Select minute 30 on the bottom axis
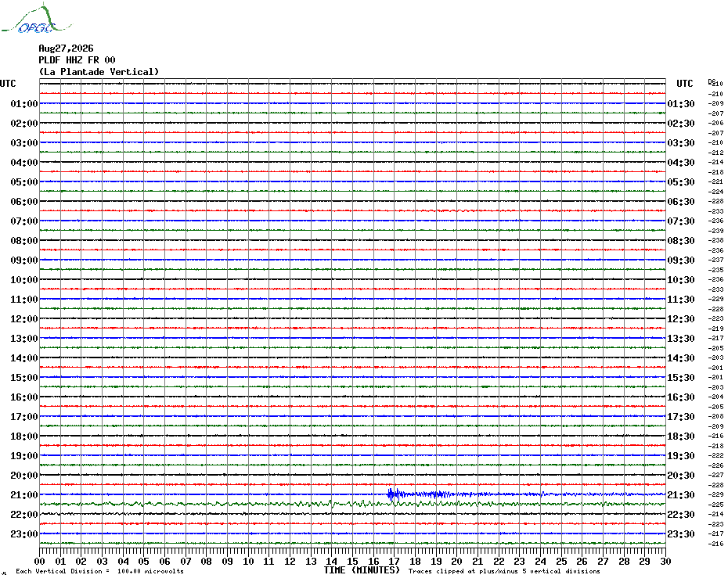Viewport: 728px width, 582px height. [665, 562]
